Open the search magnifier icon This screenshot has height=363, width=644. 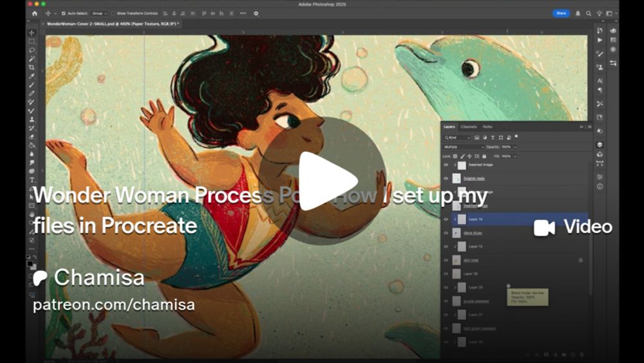(589, 14)
